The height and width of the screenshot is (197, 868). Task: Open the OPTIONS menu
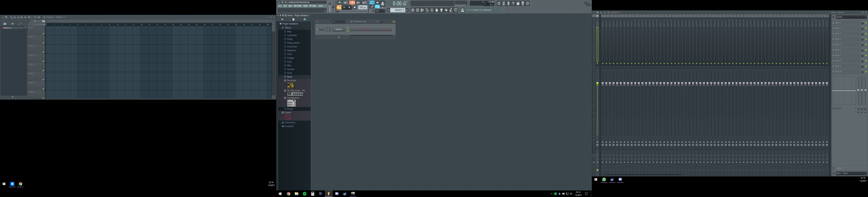pos(313,6)
